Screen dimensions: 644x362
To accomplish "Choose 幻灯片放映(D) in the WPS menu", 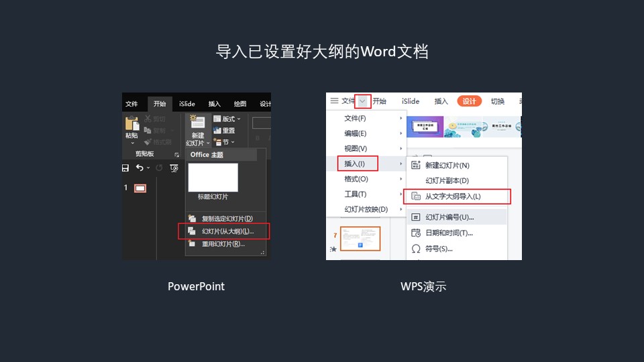I will point(366,209).
